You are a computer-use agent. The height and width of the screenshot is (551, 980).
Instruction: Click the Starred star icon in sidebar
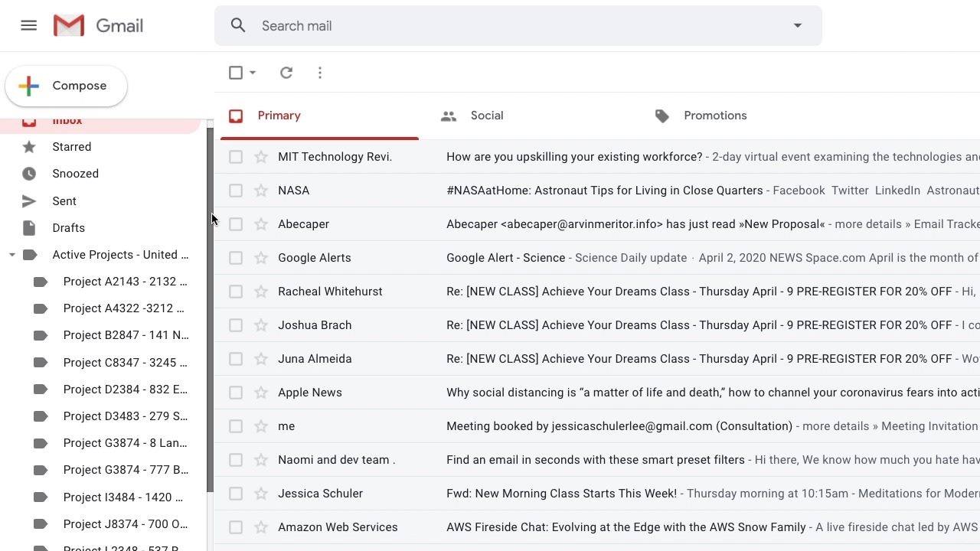coord(29,147)
